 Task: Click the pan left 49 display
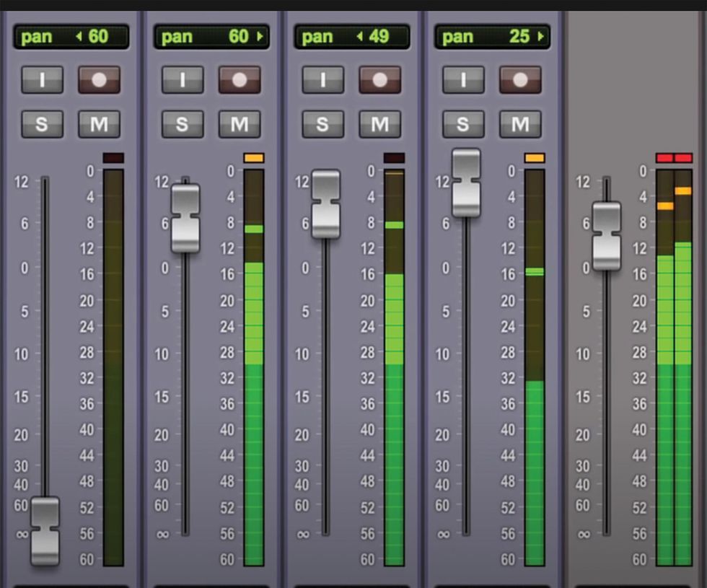tap(352, 37)
